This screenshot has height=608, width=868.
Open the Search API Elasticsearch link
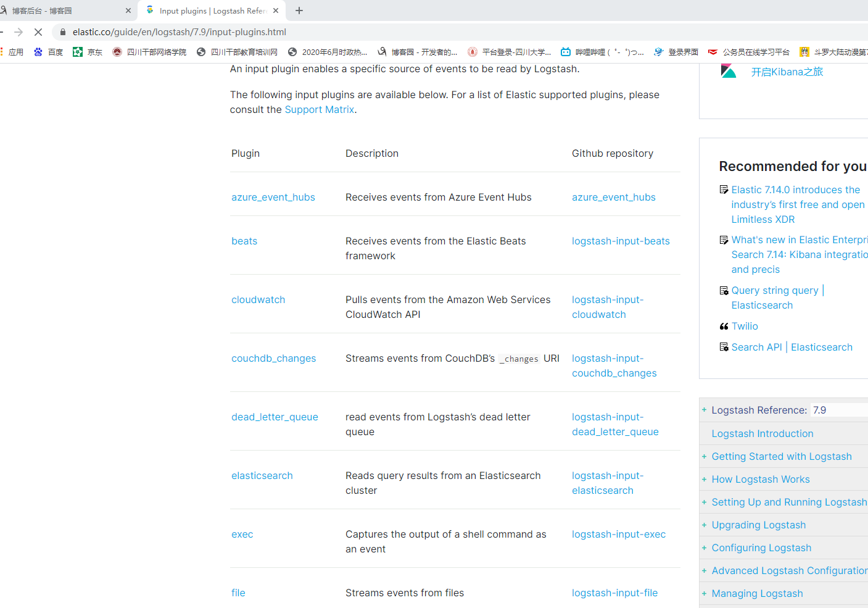792,347
